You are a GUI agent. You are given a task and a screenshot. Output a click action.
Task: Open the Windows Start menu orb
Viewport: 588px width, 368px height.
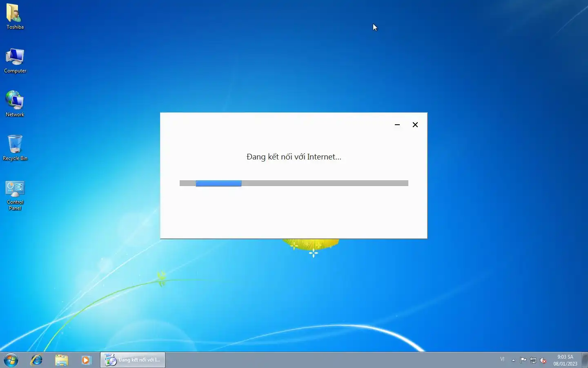(11, 360)
